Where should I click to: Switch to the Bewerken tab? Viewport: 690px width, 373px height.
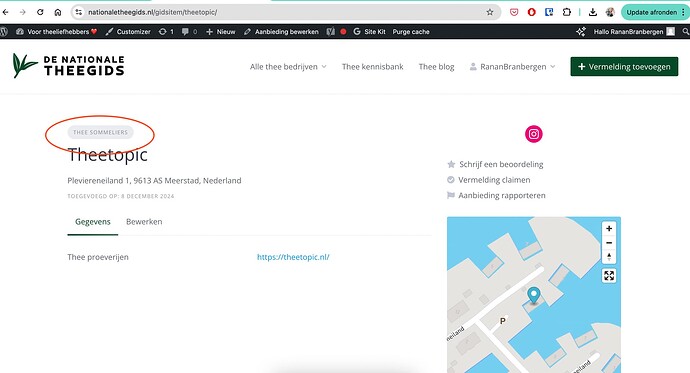click(x=144, y=222)
